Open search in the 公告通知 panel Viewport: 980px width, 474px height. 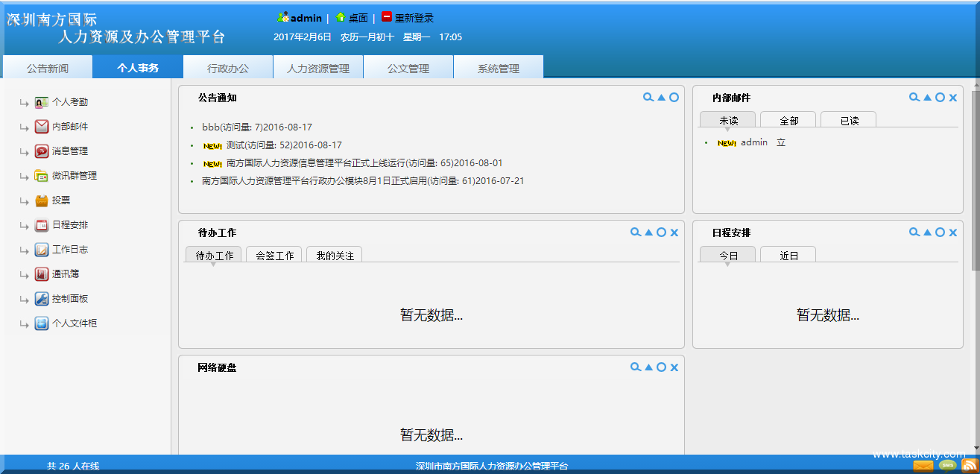point(648,97)
